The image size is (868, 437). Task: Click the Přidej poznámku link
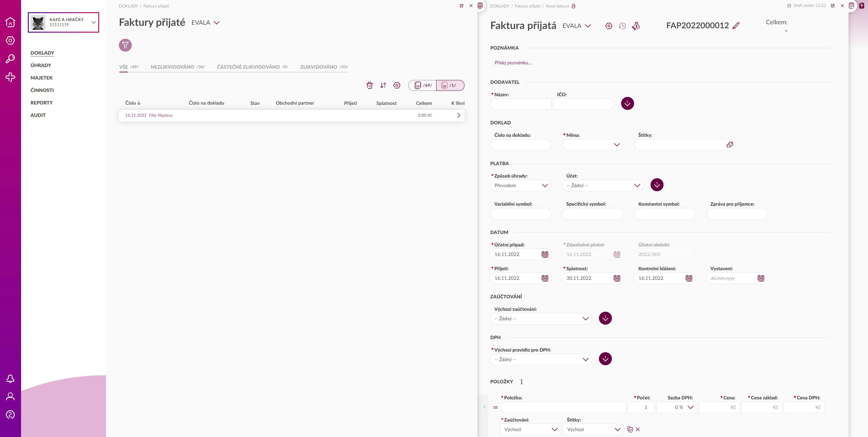click(513, 63)
